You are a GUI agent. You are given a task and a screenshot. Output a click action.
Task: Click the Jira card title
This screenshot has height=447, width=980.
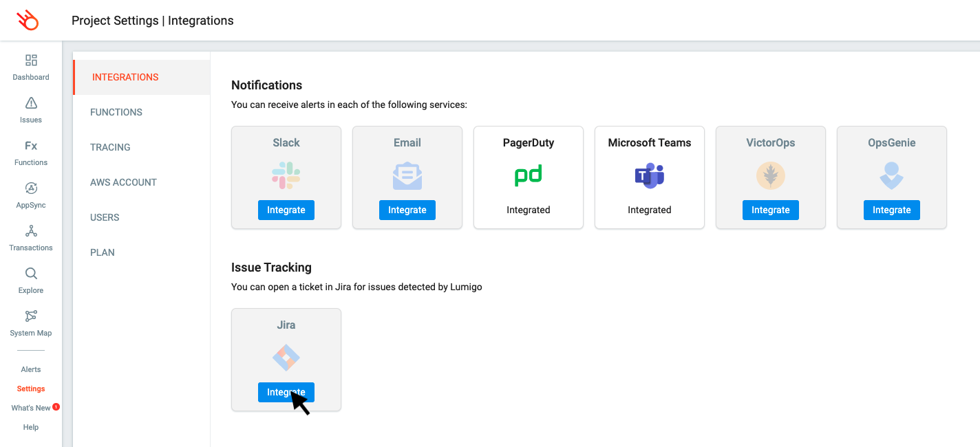286,325
